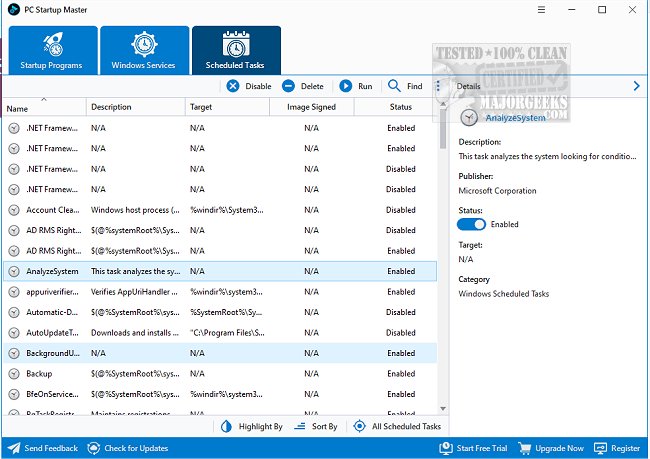Click 'Windows host process (...' description cell
Viewport: 650px width, 459px height.
click(x=135, y=210)
